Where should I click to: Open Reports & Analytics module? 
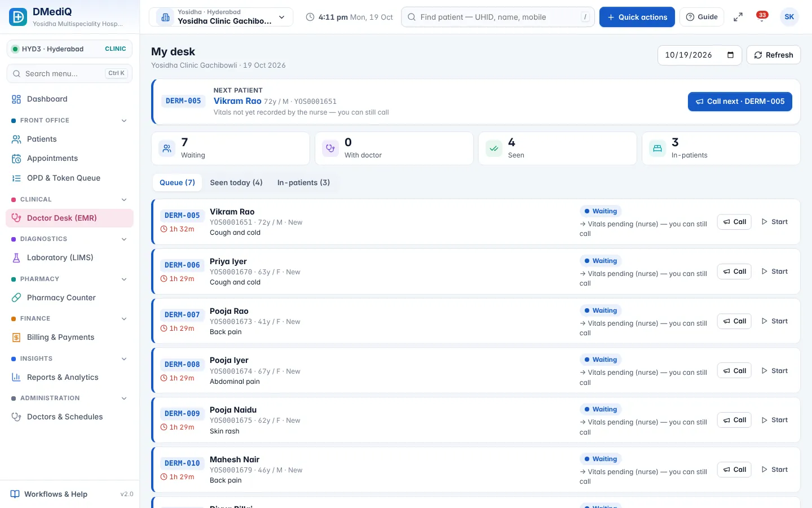click(x=69, y=377)
